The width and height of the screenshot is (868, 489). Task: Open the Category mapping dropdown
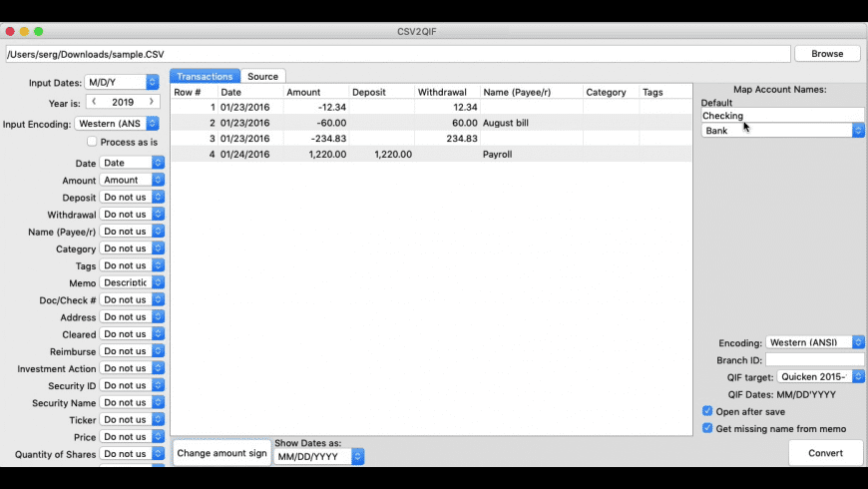coord(132,248)
